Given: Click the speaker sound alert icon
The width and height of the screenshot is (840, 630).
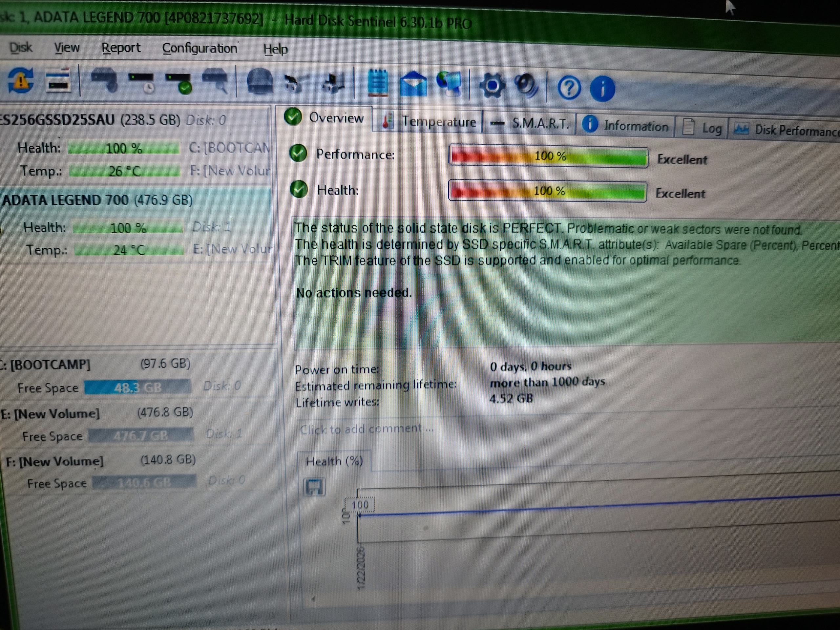Looking at the screenshot, I should click(526, 86).
